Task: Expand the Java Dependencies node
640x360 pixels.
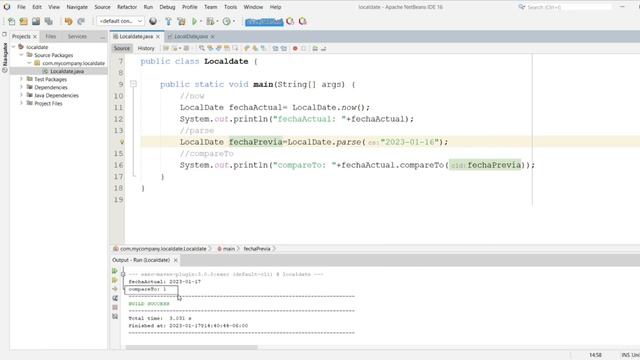Action: click(22, 95)
